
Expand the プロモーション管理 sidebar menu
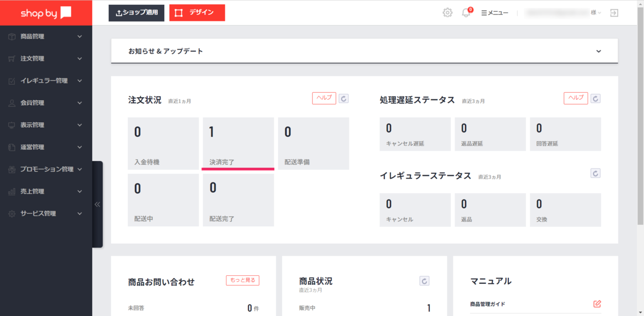(46, 169)
